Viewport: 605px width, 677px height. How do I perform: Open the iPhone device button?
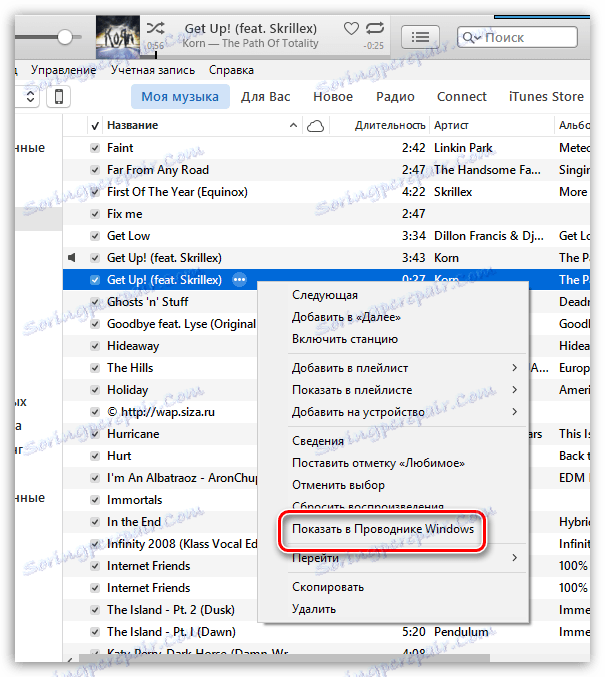point(59,96)
